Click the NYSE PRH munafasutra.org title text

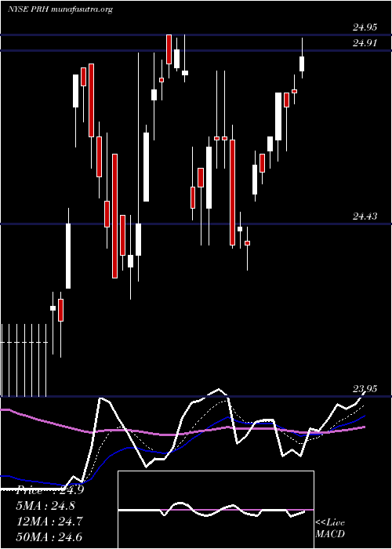[60, 9]
